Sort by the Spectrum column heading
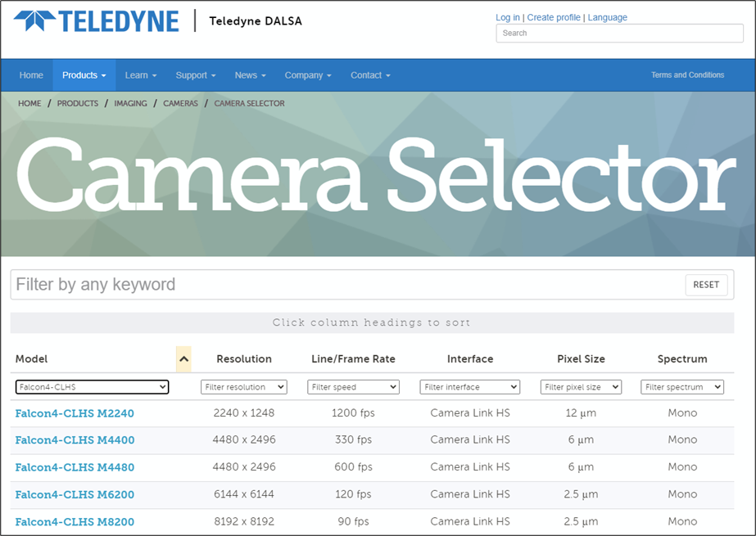This screenshot has height=536, width=756. (x=682, y=358)
